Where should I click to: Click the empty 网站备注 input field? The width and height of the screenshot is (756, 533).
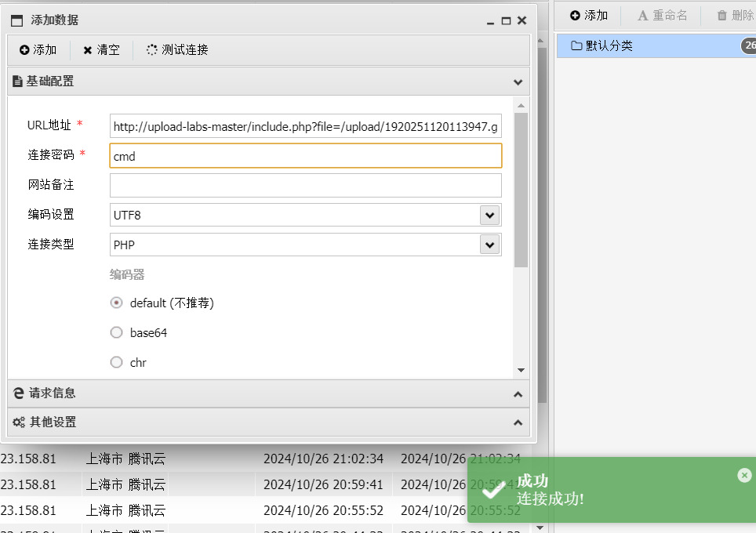306,186
